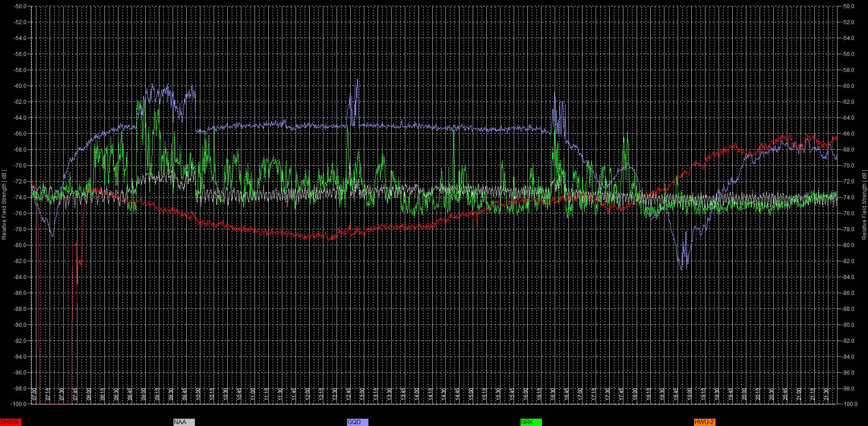Click the -74.0 label on right axis
Viewport: 868px width, 426px height.
(848, 198)
